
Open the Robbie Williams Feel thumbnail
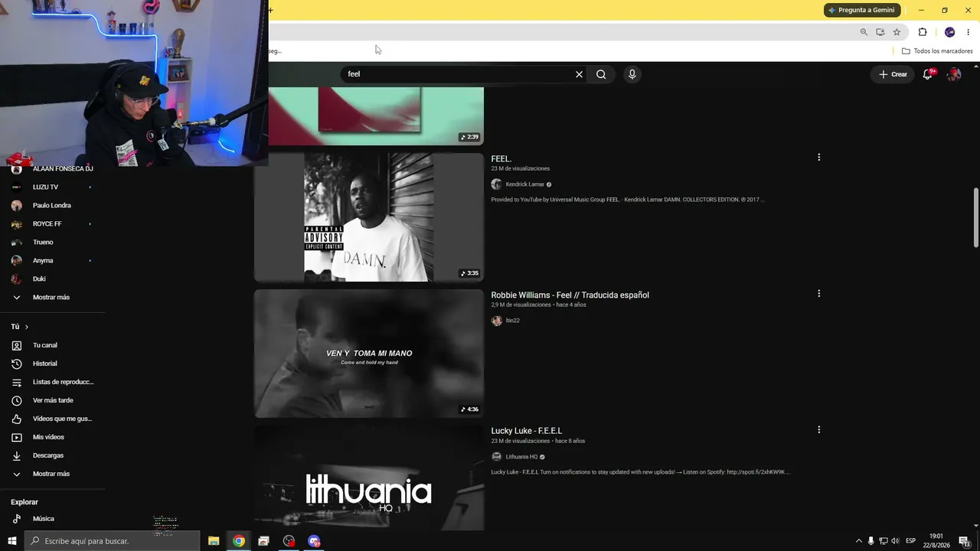pos(369,354)
